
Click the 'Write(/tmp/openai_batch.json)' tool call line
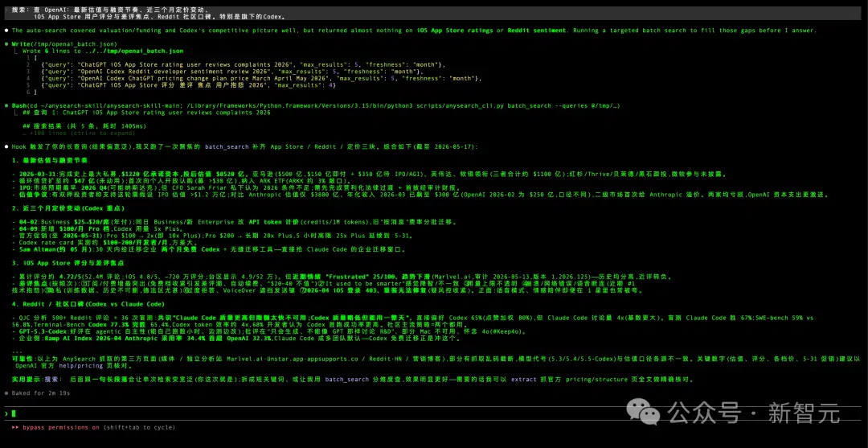tap(64, 43)
